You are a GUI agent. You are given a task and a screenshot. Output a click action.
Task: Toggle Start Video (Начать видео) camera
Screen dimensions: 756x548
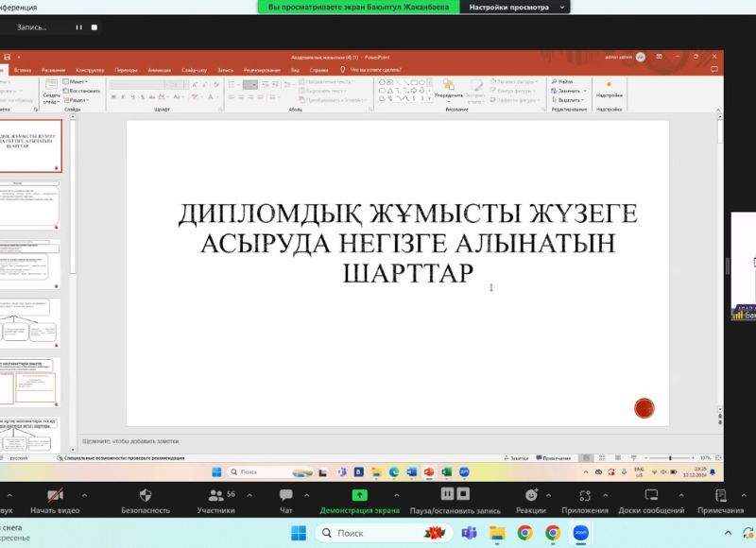click(x=56, y=495)
